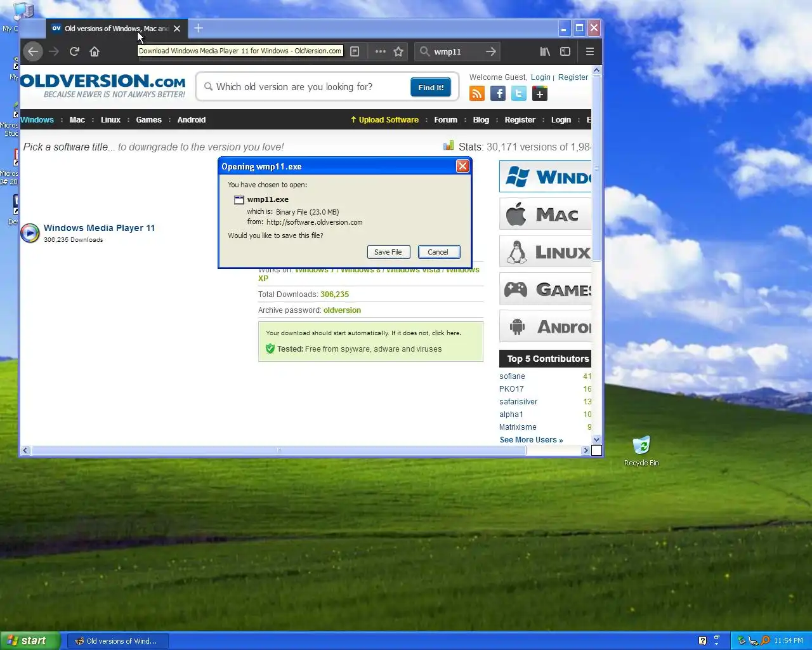
Task: Click the browser forward arrow
Action: click(x=54, y=51)
